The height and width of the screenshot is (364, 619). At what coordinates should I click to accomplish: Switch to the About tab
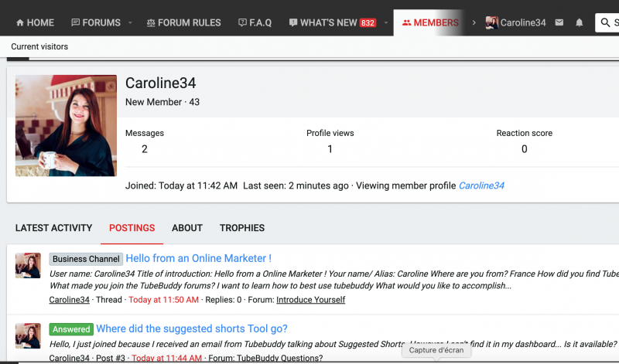187,228
